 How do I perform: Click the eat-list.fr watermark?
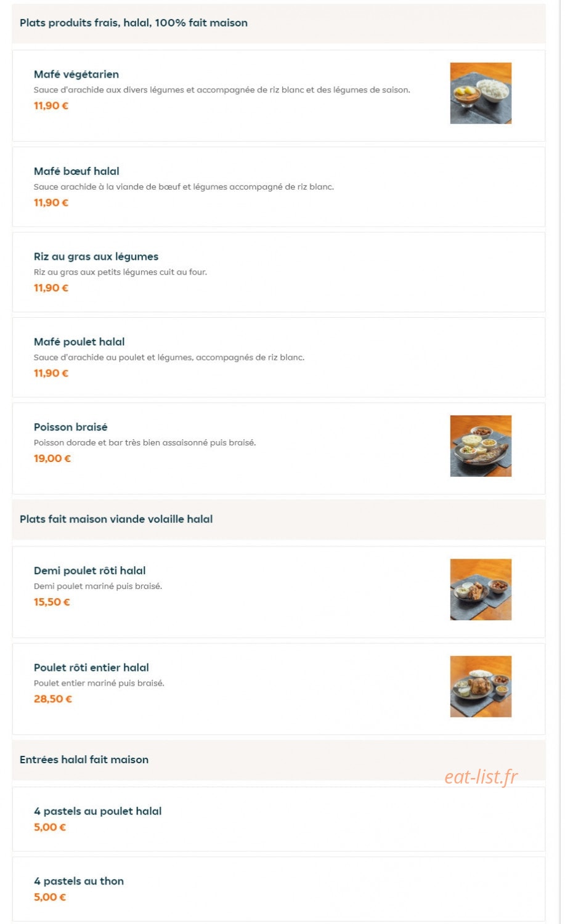click(481, 777)
